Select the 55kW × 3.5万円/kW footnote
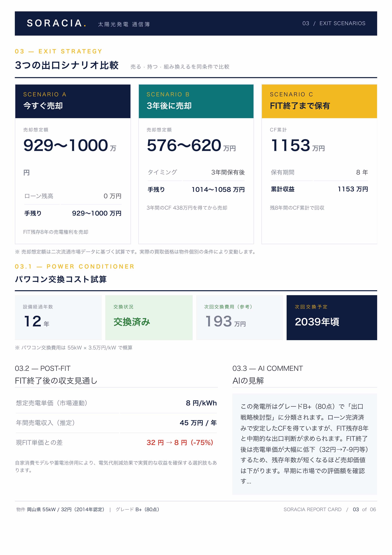The height and width of the screenshot is (555, 392). [74, 348]
